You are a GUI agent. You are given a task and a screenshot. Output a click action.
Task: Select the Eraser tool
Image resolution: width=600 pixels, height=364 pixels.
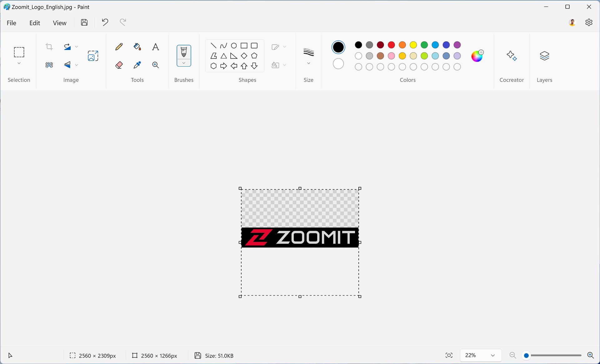click(119, 65)
